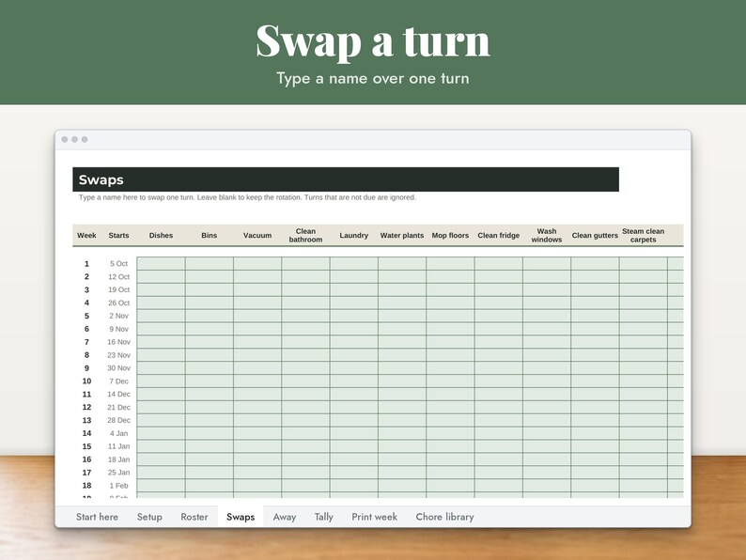Screen dimensions: 746x560
Task: Select Dishes cell for 21 Dec row
Action: [x=161, y=407]
